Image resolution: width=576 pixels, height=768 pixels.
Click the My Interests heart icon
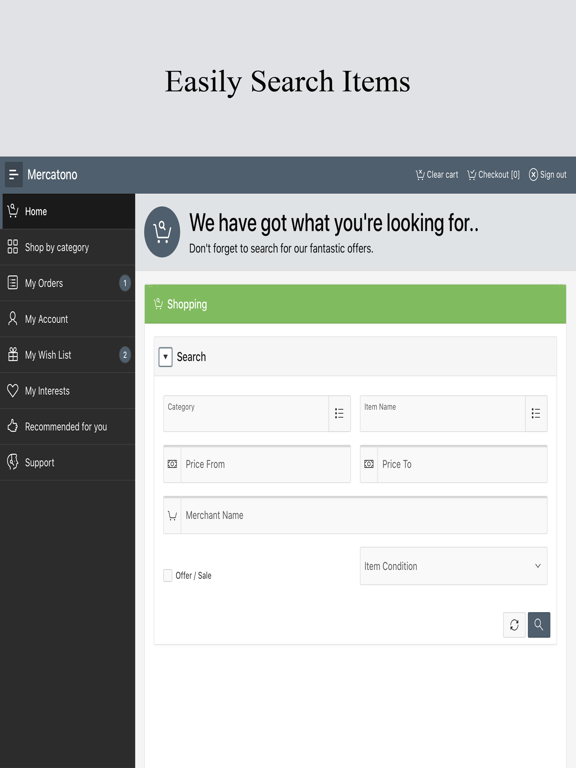[x=13, y=390]
